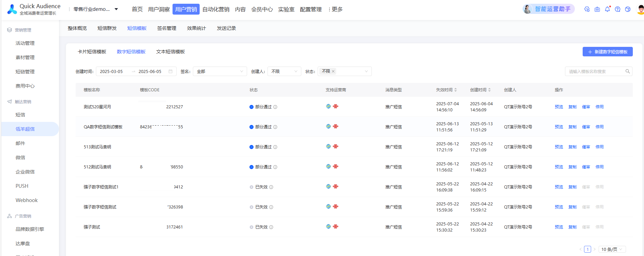Go to previous page arrow
Screen dimensions: 644x256
[580, 249]
